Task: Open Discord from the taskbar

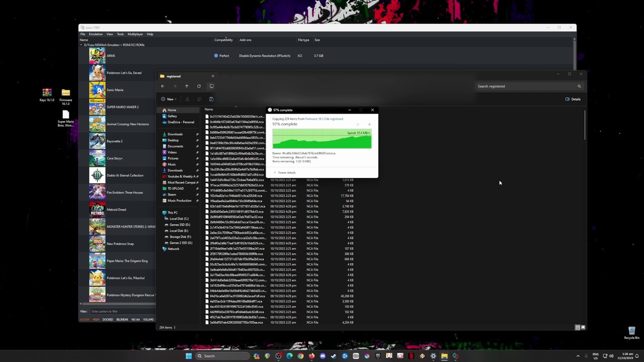Action: tap(323, 356)
